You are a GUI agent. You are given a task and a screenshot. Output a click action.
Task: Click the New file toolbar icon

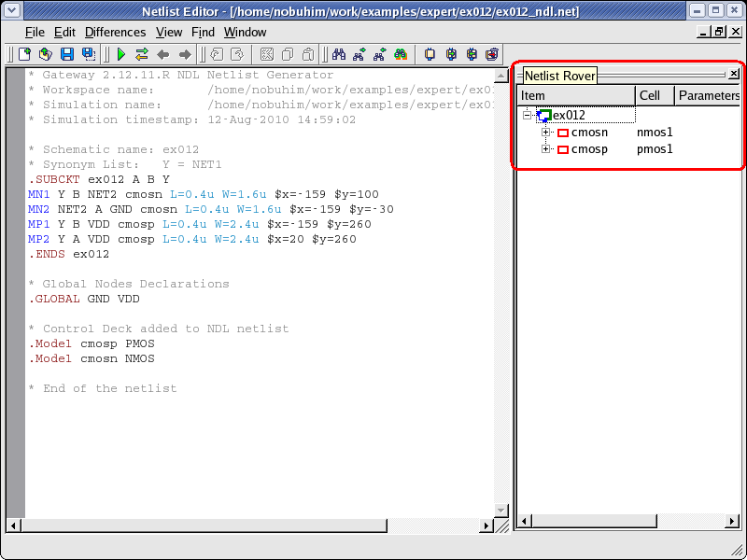tap(25, 54)
